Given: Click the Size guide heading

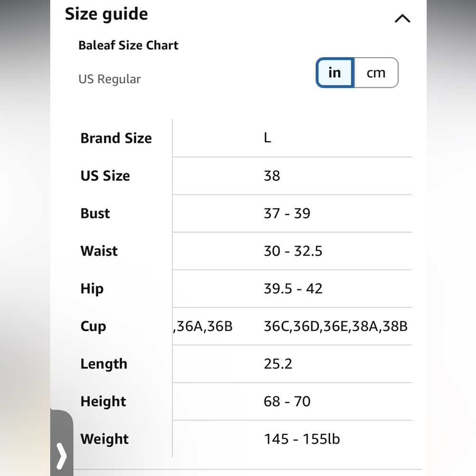Looking at the screenshot, I should click(106, 14).
